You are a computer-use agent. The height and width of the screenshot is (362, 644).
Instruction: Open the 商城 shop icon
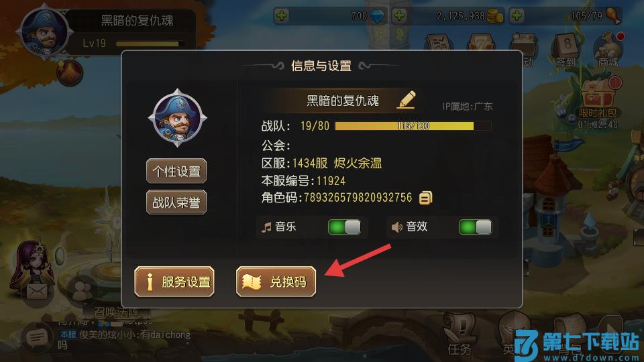[x=608, y=50]
